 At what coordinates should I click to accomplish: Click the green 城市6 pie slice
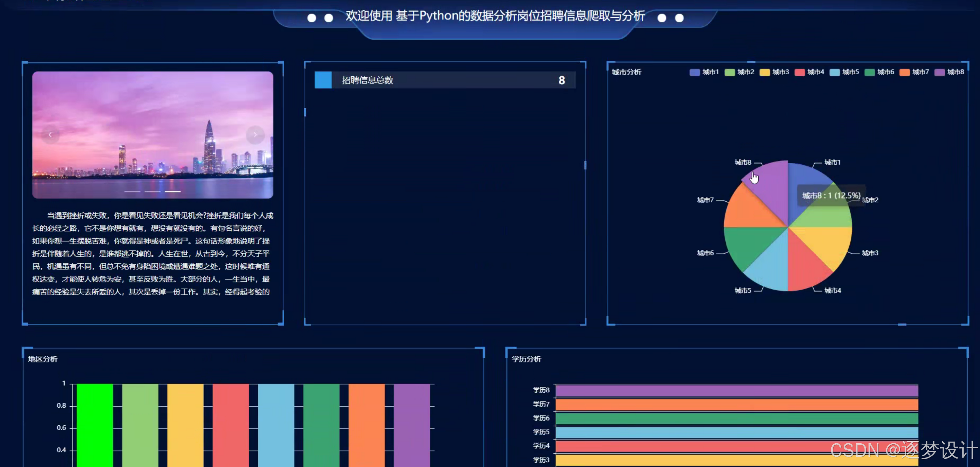749,244
